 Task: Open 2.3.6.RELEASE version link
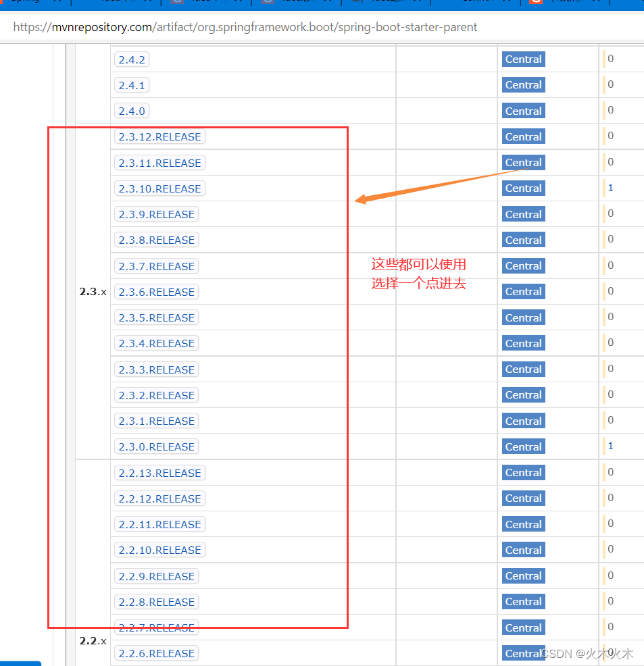[156, 292]
